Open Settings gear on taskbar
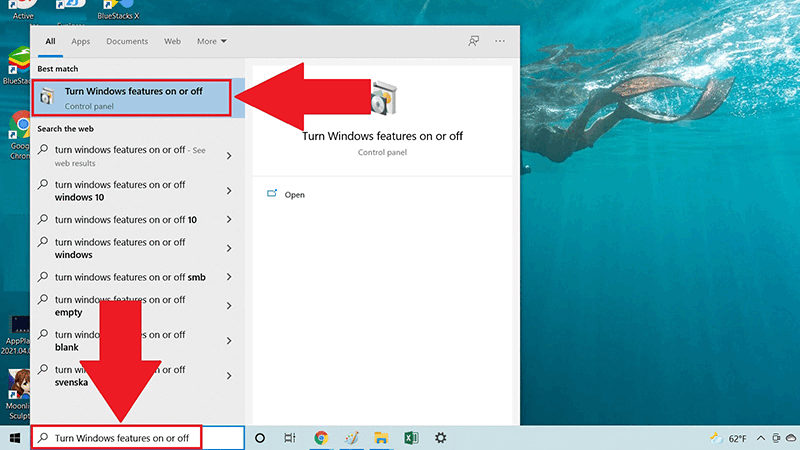This screenshot has height=450, width=800. tap(441, 438)
